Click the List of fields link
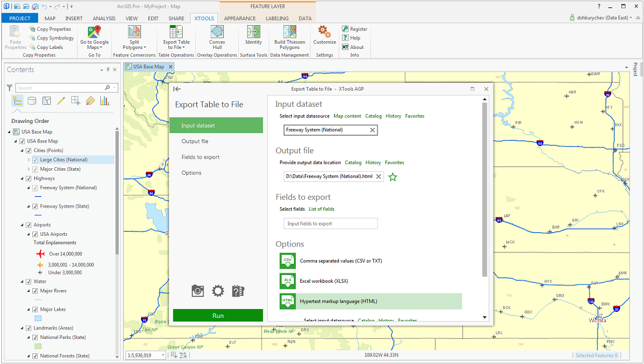Image resolution: width=644 pixels, height=364 pixels. (321, 209)
